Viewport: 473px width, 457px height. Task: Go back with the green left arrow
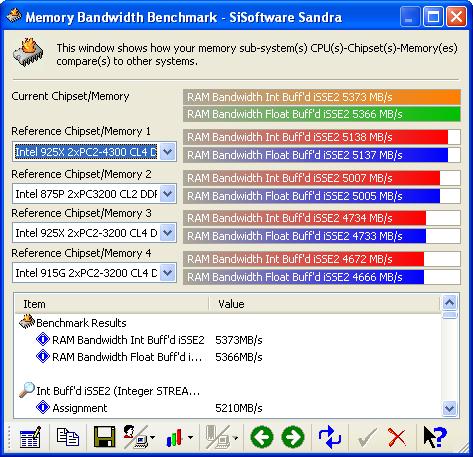tap(262, 437)
